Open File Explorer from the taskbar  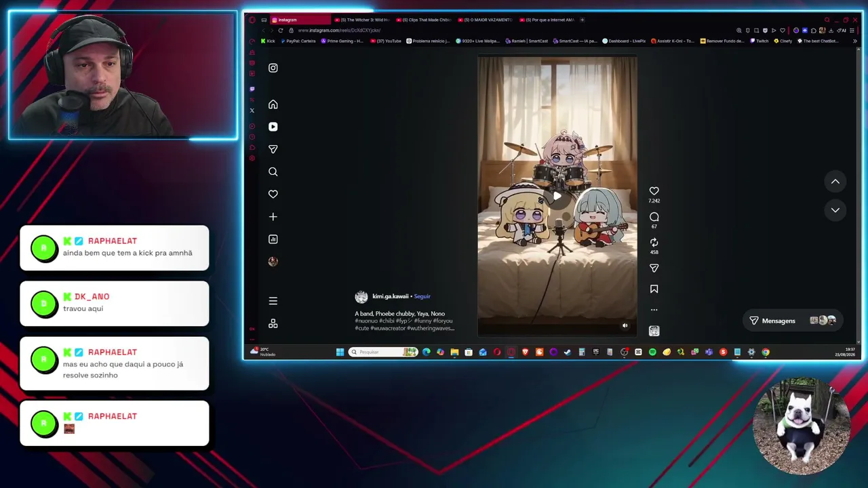coord(454,352)
